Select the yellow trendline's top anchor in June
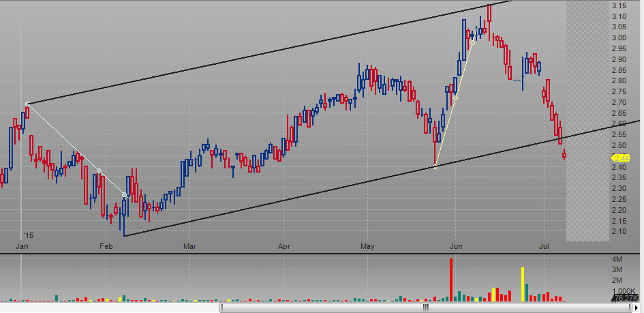 (x=473, y=43)
